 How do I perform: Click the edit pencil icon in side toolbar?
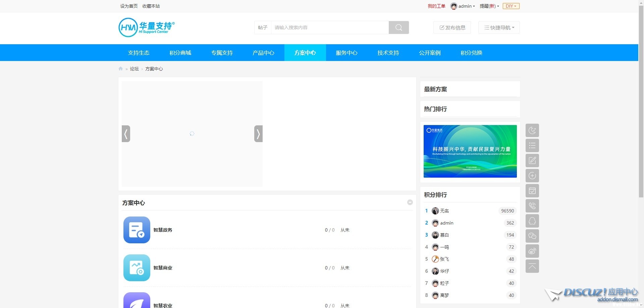point(532,161)
